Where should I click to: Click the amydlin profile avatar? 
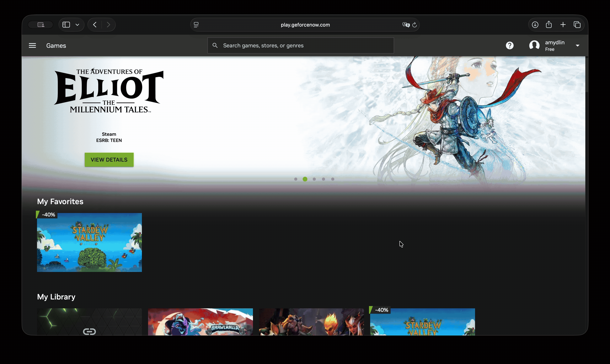(x=534, y=46)
